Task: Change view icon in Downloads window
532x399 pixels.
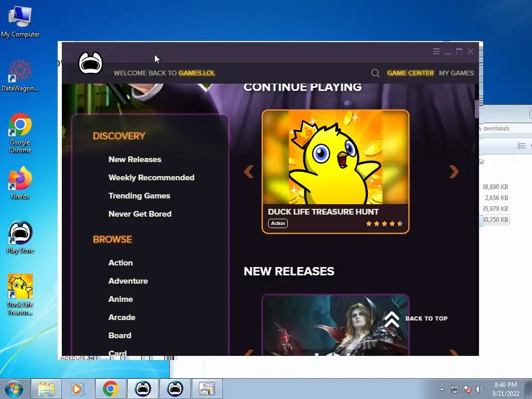Action: [x=521, y=146]
